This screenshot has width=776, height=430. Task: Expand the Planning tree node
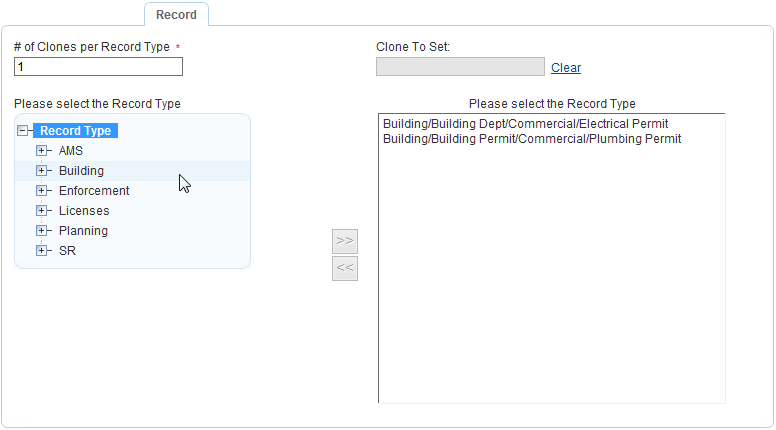coord(42,231)
